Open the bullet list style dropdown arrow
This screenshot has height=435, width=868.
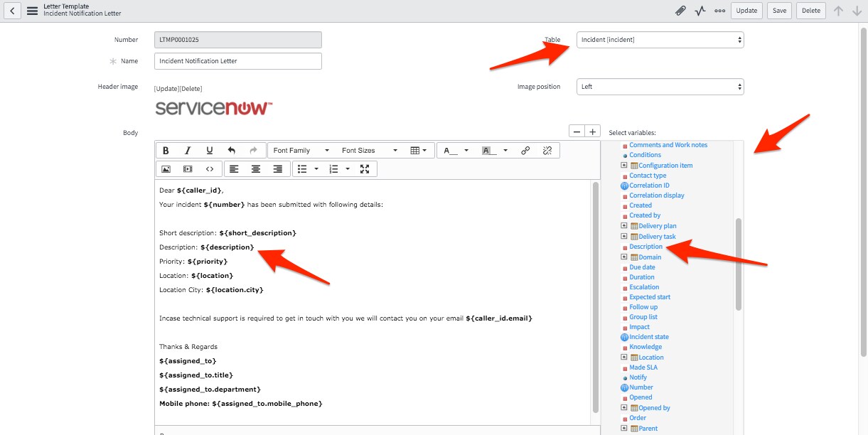315,169
